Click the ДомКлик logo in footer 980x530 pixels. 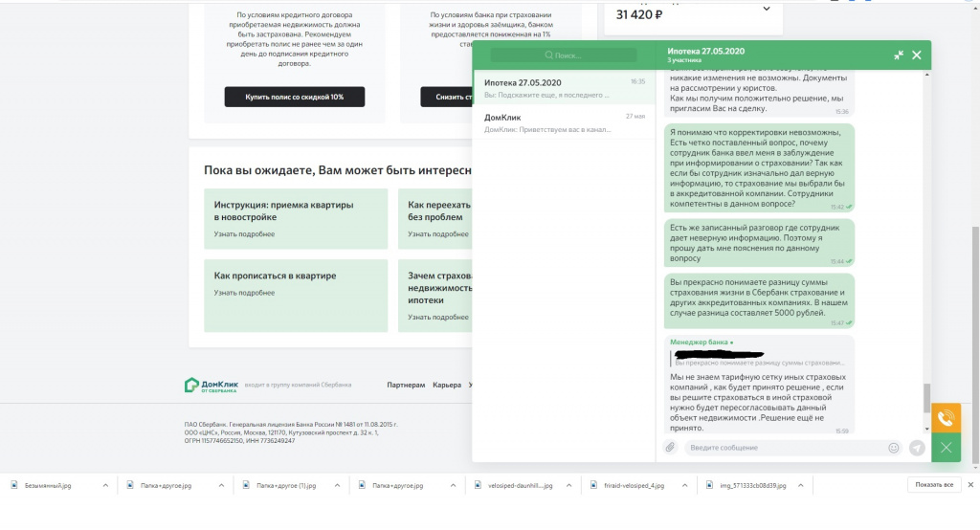click(212, 385)
